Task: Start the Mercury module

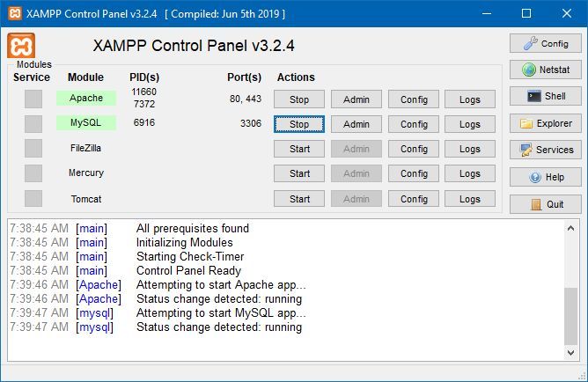Action: click(x=299, y=173)
